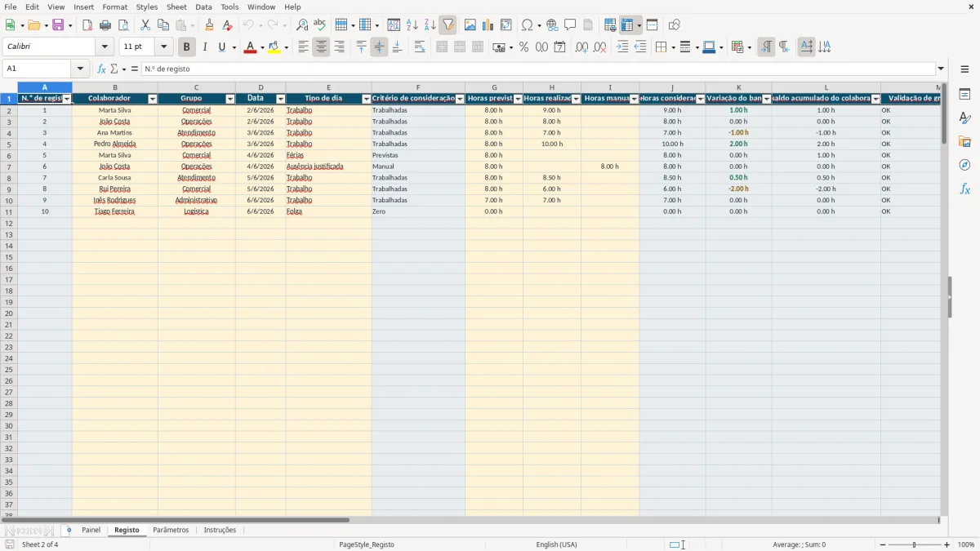Click the Print icon
Screen dimensions: 980x551
[105, 25]
